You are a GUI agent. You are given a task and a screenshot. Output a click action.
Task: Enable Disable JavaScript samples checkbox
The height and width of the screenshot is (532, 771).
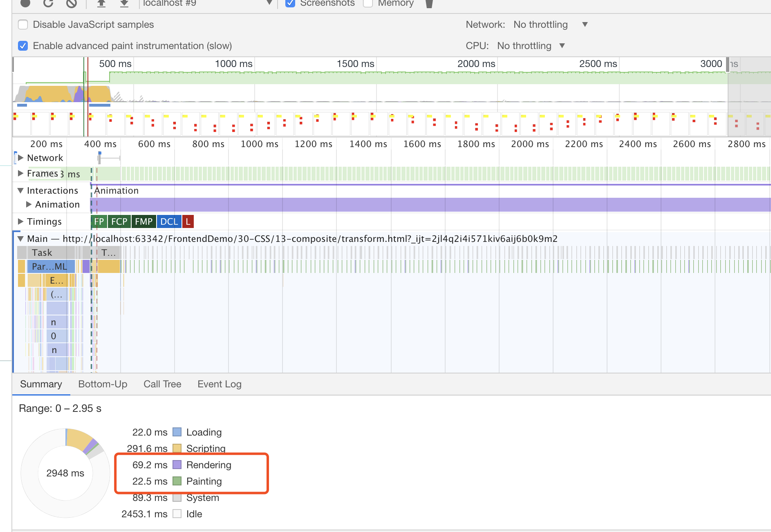23,25
